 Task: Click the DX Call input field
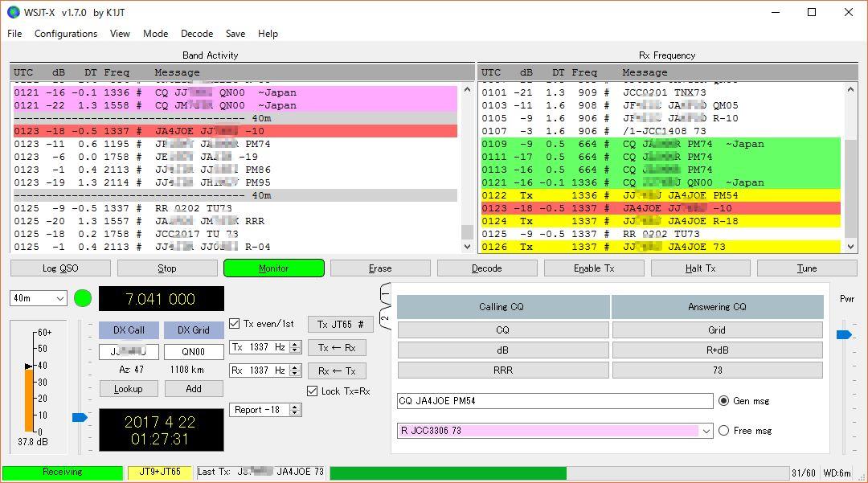pyautogui.click(x=129, y=352)
